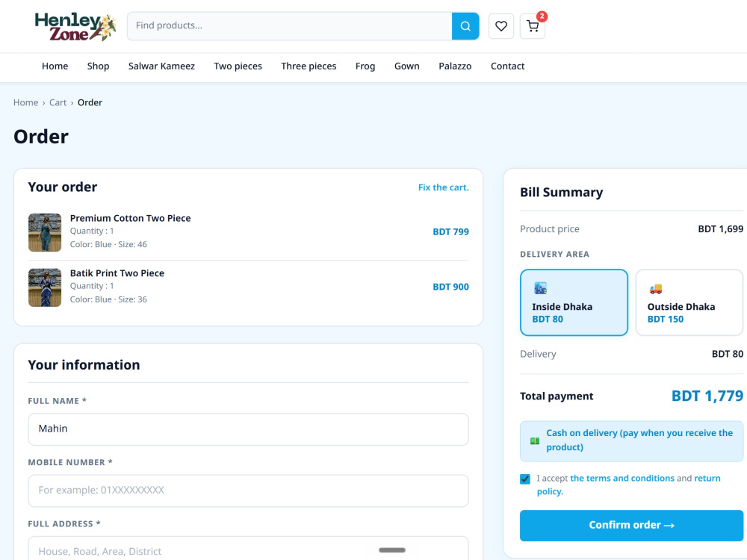747x560 pixels.
Task: Click the Full Name field with Mahin
Action: pos(248,429)
